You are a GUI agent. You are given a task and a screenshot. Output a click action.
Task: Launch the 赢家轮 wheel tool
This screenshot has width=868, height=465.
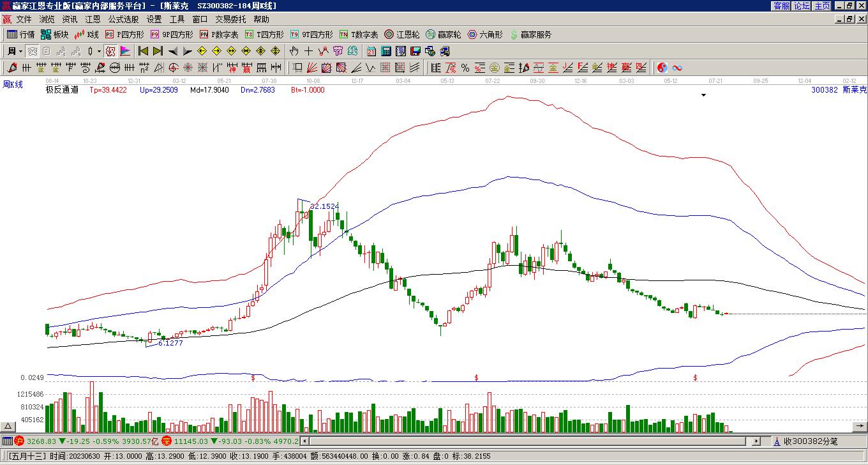tap(443, 34)
